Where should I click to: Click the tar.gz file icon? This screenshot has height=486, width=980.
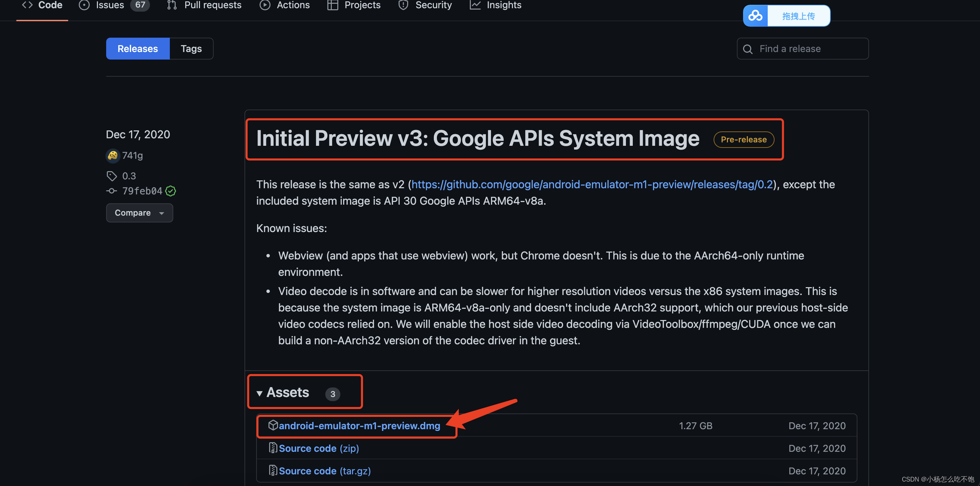273,470
